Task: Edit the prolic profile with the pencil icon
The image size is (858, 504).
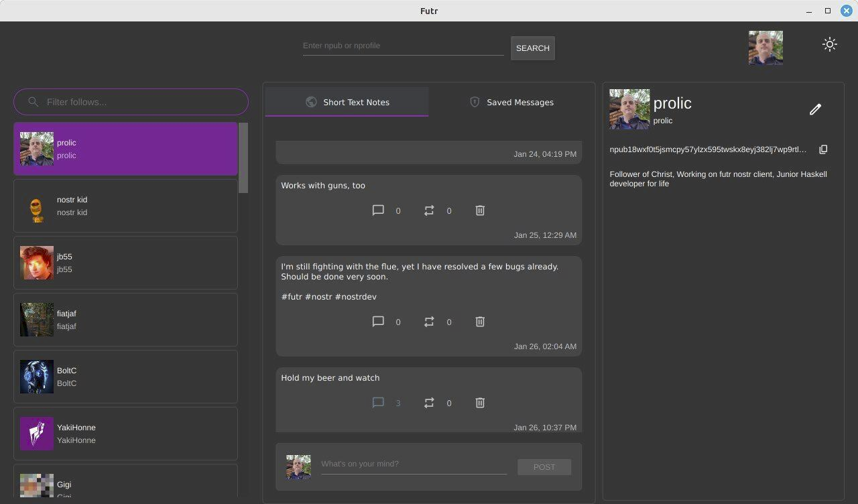Action: pos(815,109)
